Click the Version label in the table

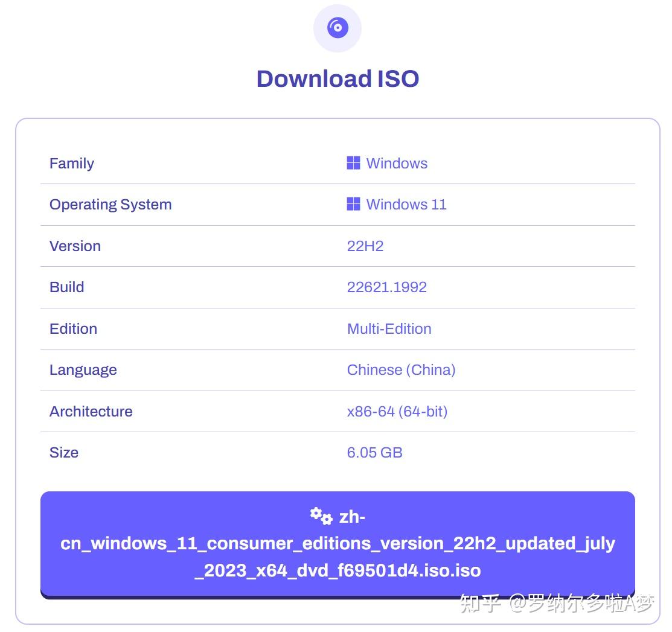pos(75,246)
